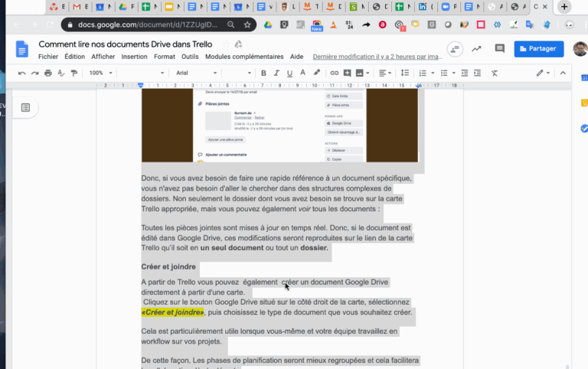Viewport: 588px width, 369px height.
Task: Print the document using printer icon
Action: tap(48, 73)
